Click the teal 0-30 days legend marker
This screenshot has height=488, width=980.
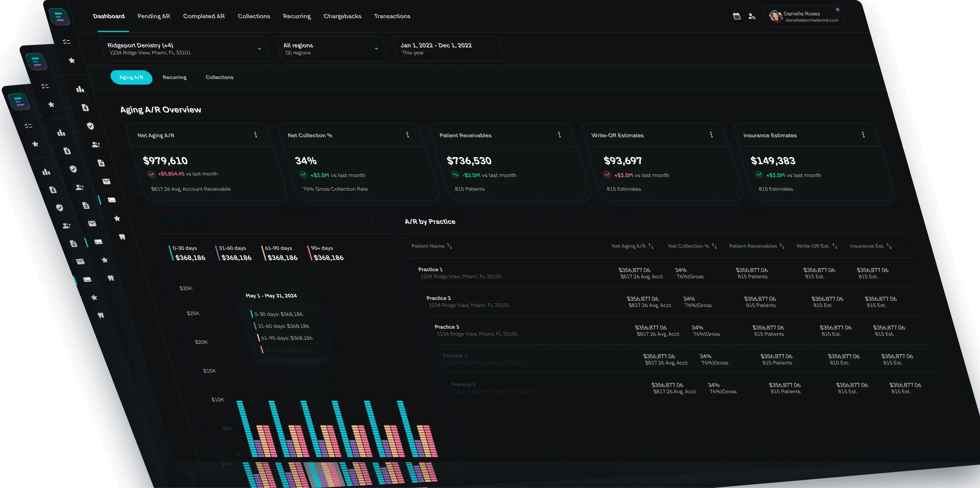(x=171, y=253)
